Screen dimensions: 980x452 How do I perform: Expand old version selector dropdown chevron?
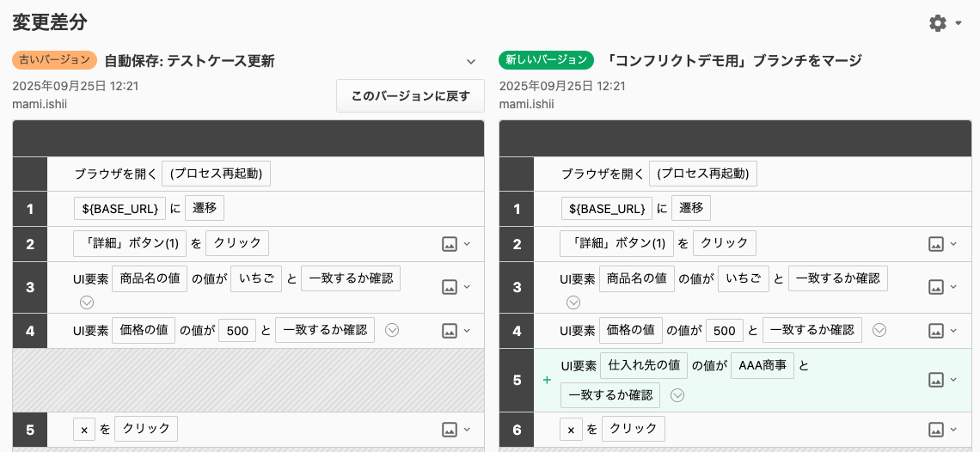pyautogui.click(x=470, y=61)
